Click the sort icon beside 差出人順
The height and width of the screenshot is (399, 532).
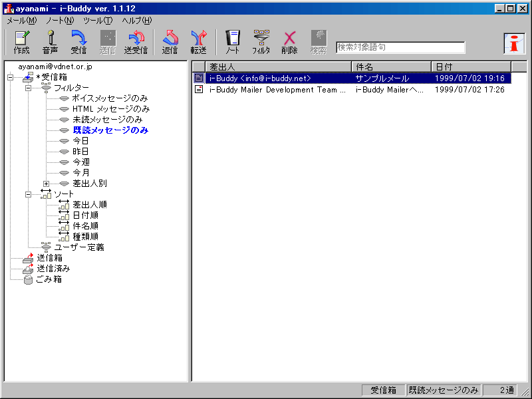coord(64,205)
